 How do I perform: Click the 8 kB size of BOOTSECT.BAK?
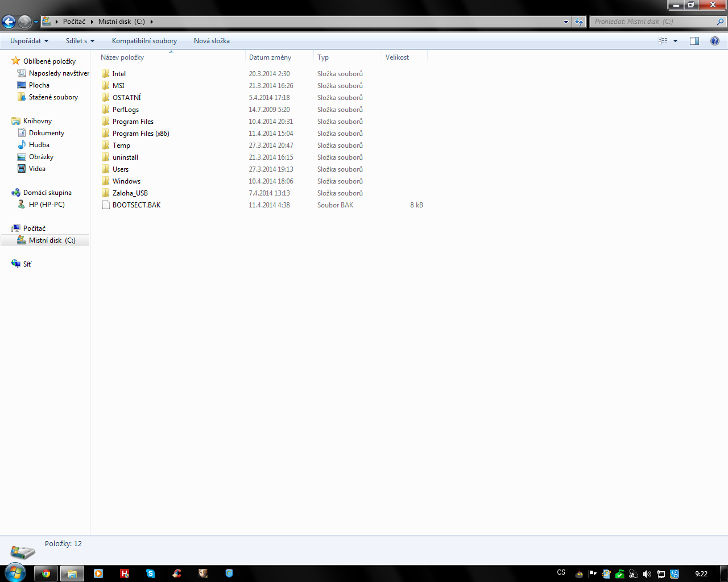point(416,205)
